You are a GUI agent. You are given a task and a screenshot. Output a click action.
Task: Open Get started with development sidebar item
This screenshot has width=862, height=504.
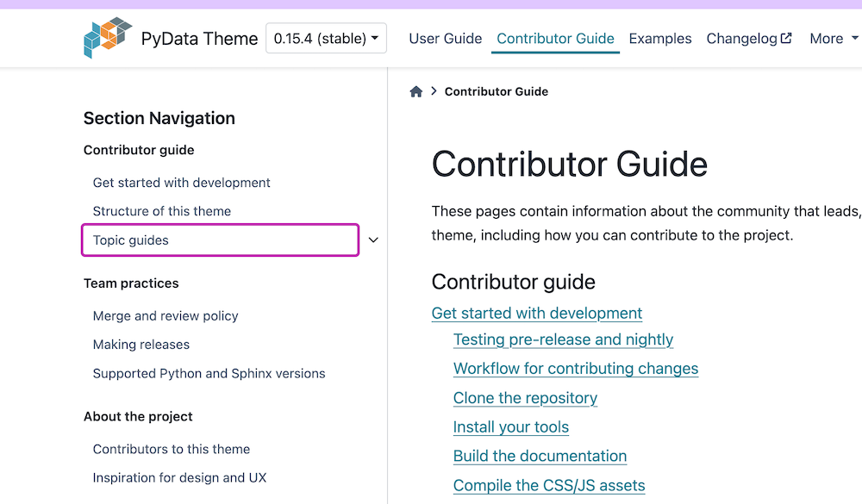point(181,183)
